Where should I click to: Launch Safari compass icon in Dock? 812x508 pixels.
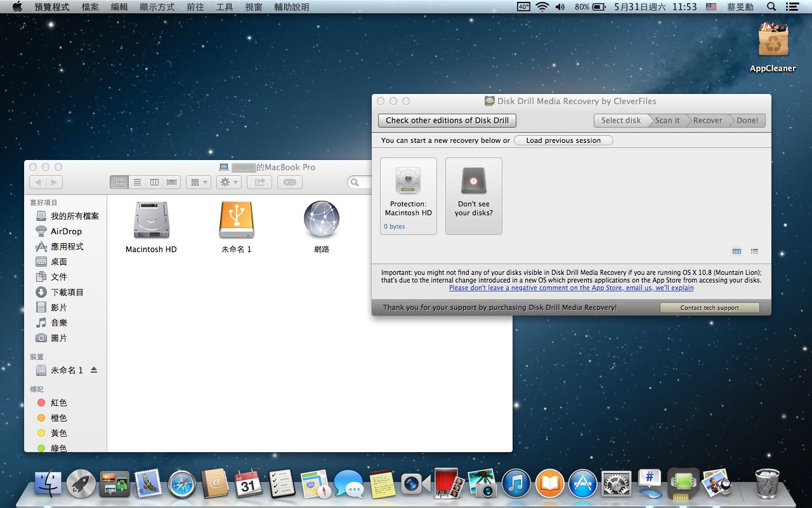pyautogui.click(x=182, y=485)
